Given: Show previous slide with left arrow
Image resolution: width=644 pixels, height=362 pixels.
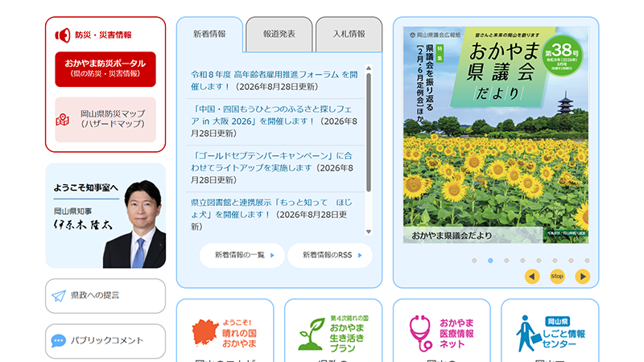Looking at the screenshot, I should tap(532, 276).
